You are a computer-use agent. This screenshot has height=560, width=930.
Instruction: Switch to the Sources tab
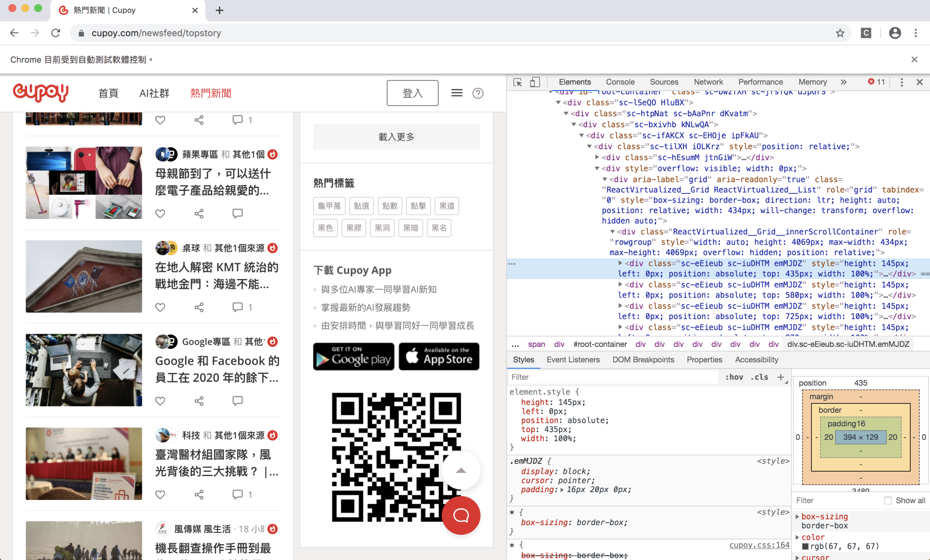tap(664, 82)
